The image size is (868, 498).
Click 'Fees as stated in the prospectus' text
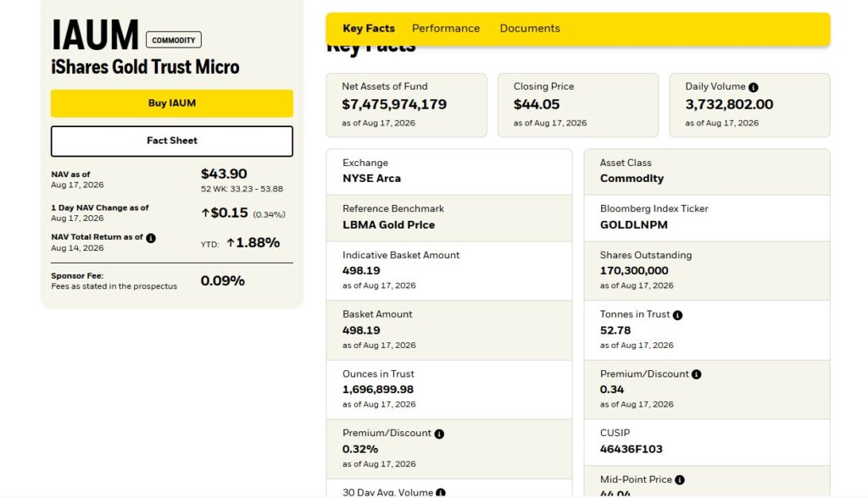click(x=114, y=286)
